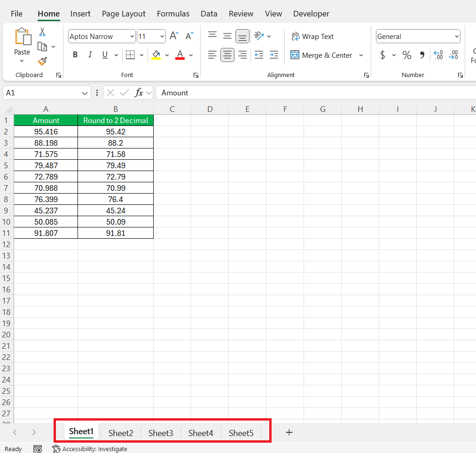Click the Orientation text-angle icon

(259, 36)
